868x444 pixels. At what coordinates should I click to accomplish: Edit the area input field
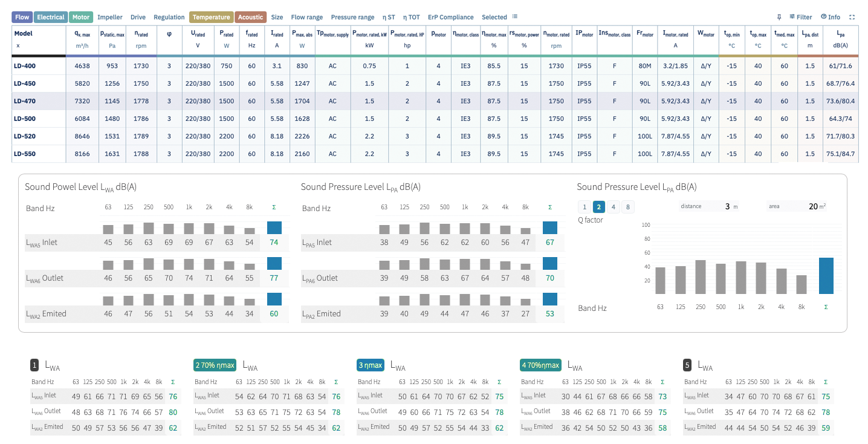797,206
